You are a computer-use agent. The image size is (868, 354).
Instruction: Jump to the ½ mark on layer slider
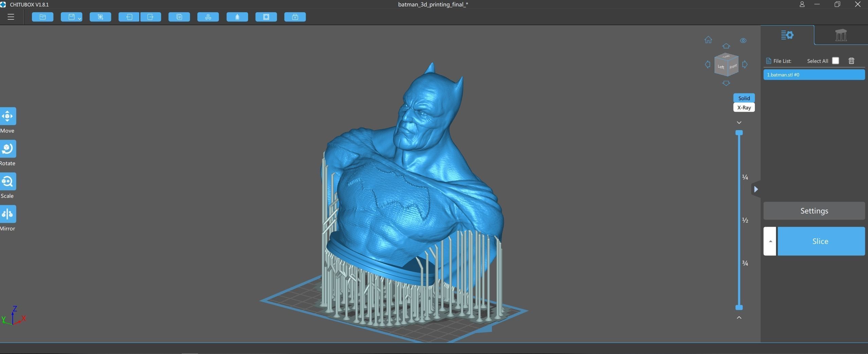[x=745, y=220]
